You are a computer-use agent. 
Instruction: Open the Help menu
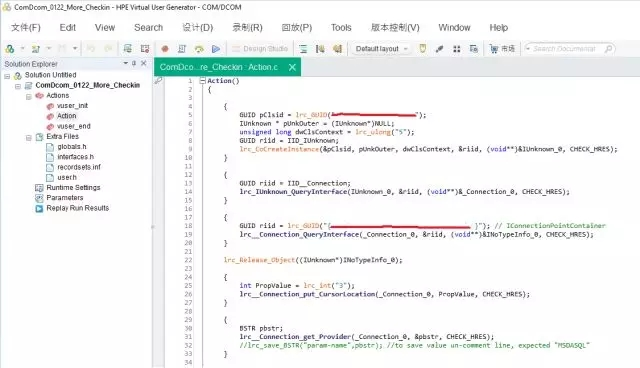[x=498, y=27]
